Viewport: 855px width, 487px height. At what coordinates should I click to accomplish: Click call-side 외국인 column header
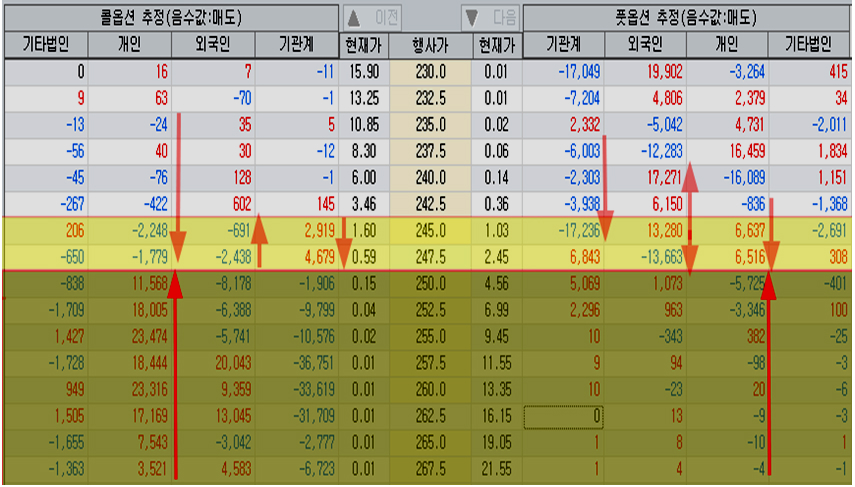212,45
